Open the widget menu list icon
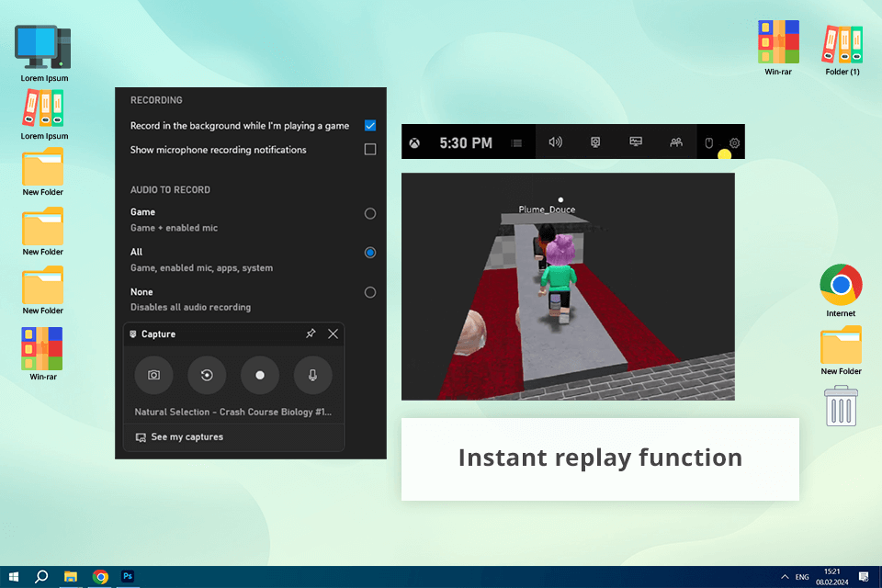 coord(516,143)
